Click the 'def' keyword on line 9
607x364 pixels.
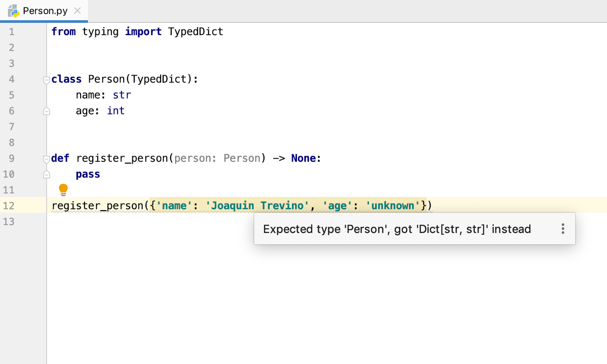pyautogui.click(x=60, y=158)
